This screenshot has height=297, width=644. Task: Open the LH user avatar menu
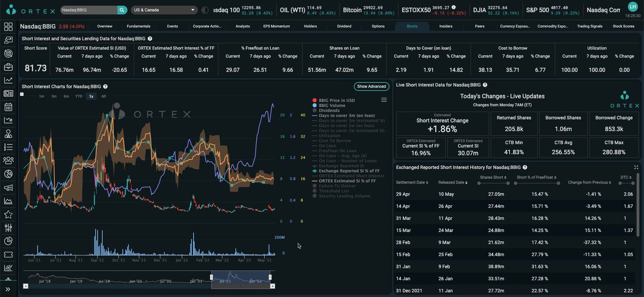(x=632, y=6)
